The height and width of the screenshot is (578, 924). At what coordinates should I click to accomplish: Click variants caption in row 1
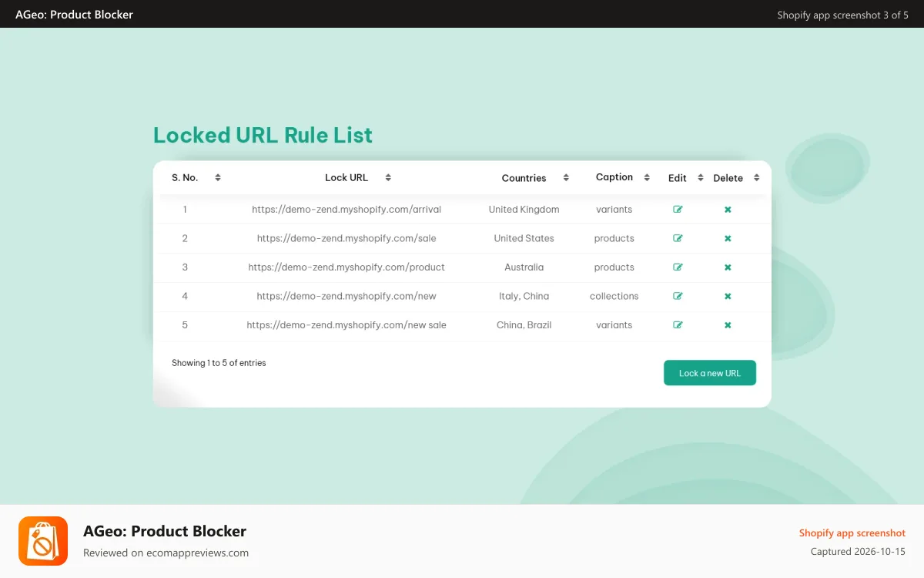point(614,210)
